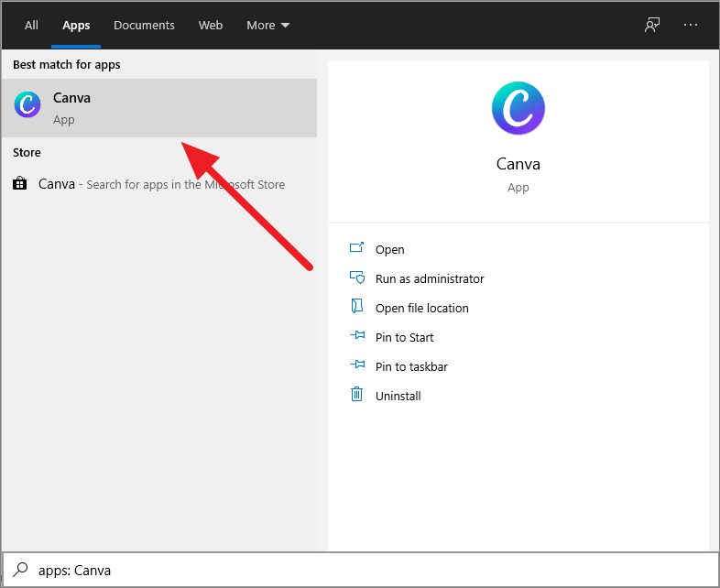Click the search box containing apps: Canva
Viewport: 720px width, 588px height.
coord(366,570)
